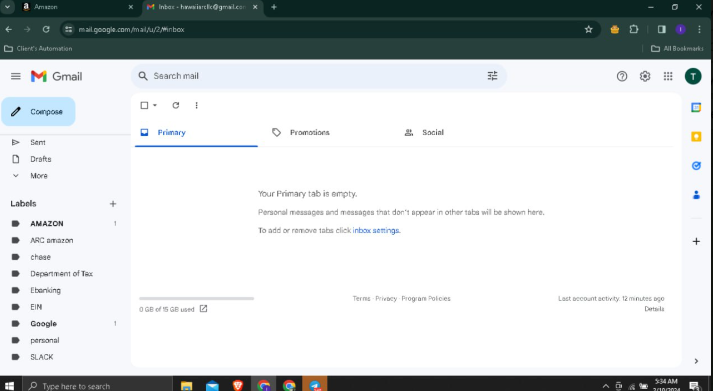This screenshot has width=713, height=391.
Task: Switch to Primary tab
Action: (x=196, y=133)
